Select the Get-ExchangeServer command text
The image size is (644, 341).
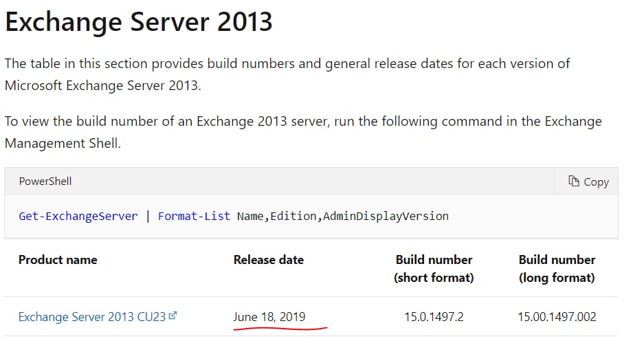[78, 216]
